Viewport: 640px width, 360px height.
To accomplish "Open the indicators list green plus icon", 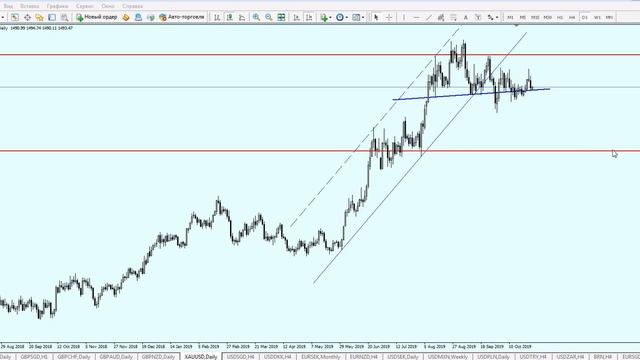I will click(x=324, y=17).
